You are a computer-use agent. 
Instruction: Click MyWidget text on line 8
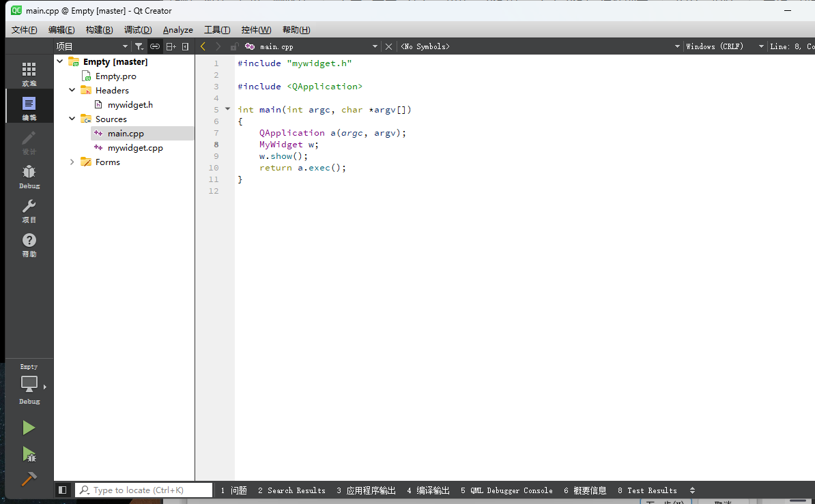[281, 145]
